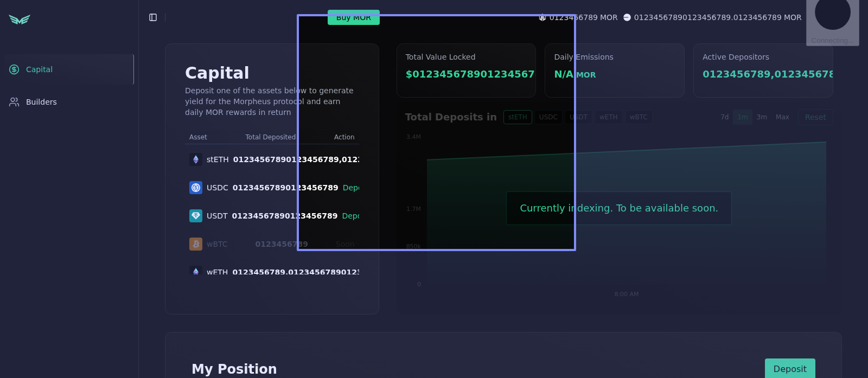This screenshot has height=378, width=868.
Task: Click the Deposit link for USDC row
Action: 351,188
